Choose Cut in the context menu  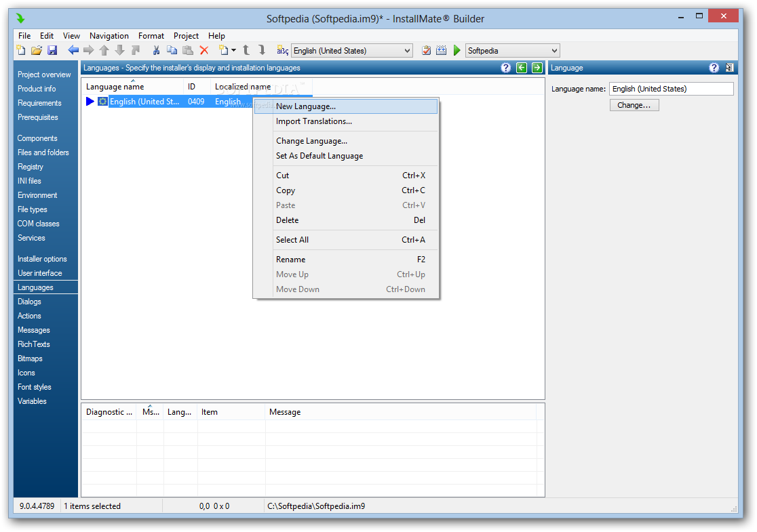point(346,176)
